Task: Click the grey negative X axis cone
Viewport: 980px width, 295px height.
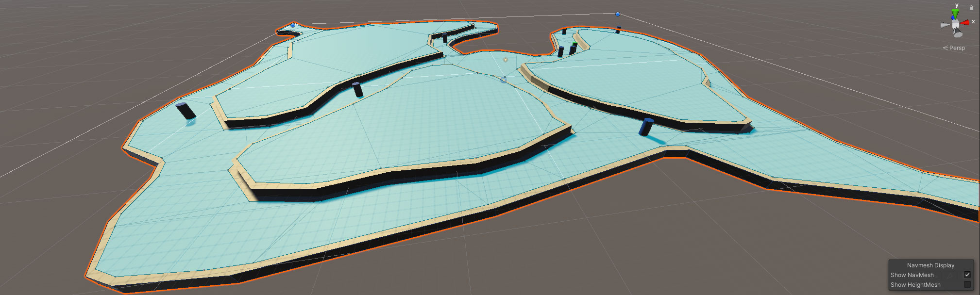Action: point(945,25)
